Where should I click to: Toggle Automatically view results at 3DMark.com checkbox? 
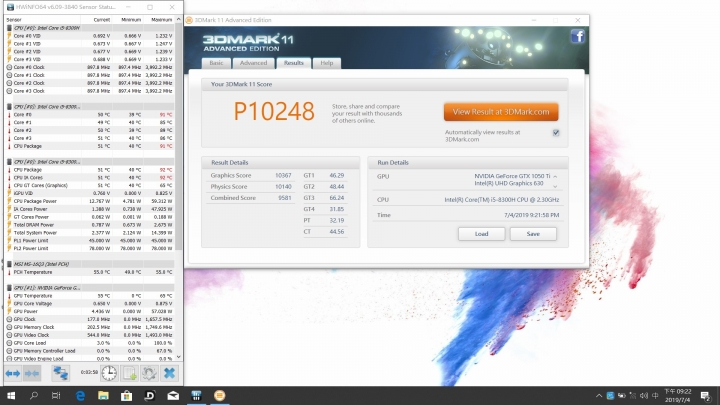(556, 133)
